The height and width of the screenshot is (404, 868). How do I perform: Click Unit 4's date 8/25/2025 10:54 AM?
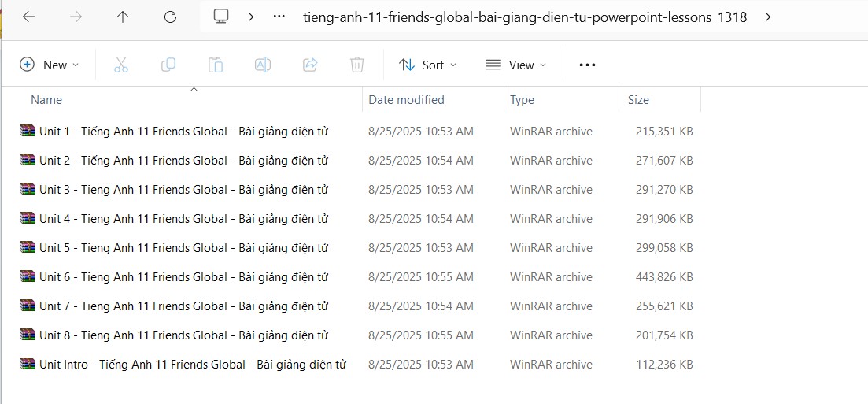coord(421,218)
